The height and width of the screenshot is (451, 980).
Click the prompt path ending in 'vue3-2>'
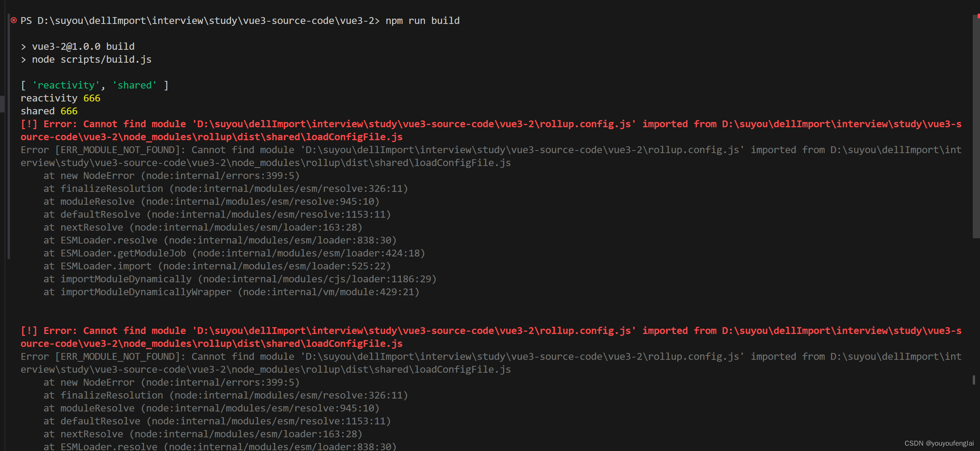point(200,21)
